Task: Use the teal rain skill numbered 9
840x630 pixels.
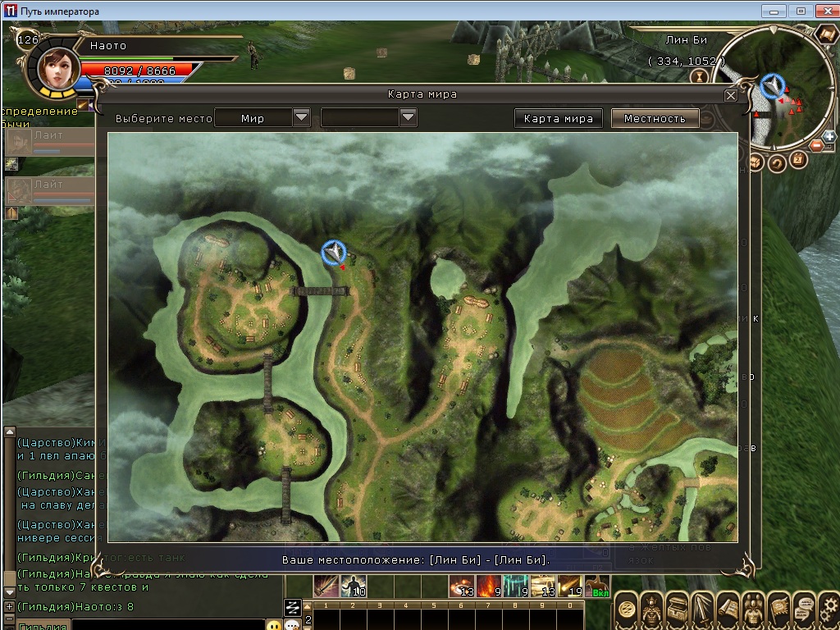Action: point(516,586)
